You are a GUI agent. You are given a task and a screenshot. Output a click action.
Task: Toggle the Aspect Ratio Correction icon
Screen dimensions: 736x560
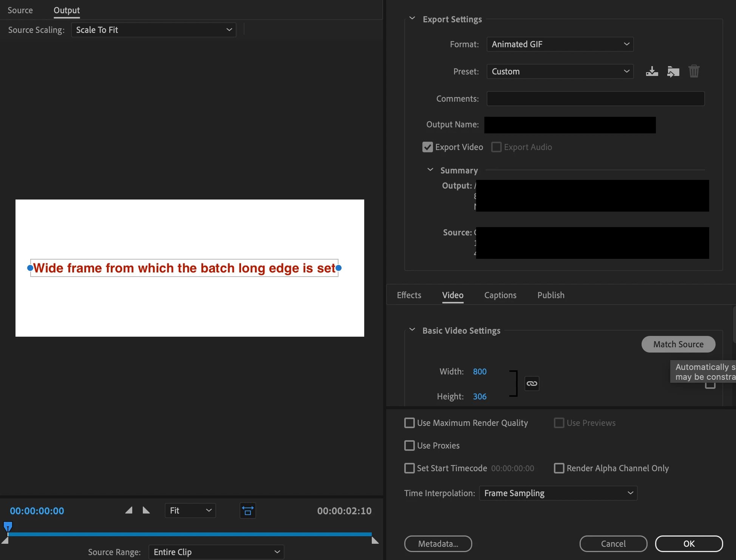click(x=248, y=510)
